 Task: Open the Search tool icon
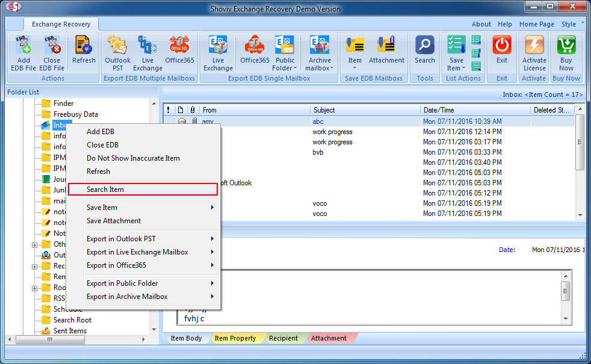[424, 47]
